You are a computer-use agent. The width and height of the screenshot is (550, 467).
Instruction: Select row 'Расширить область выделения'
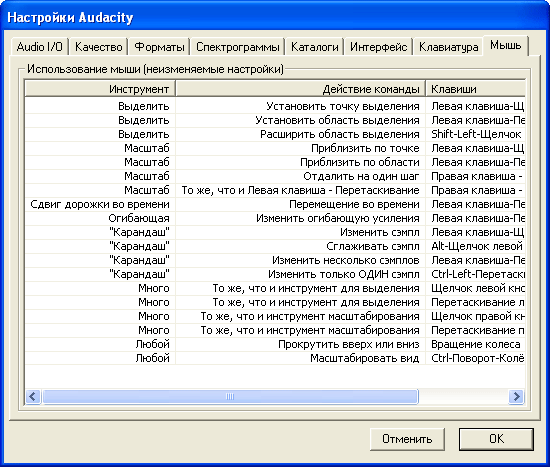click(275, 134)
